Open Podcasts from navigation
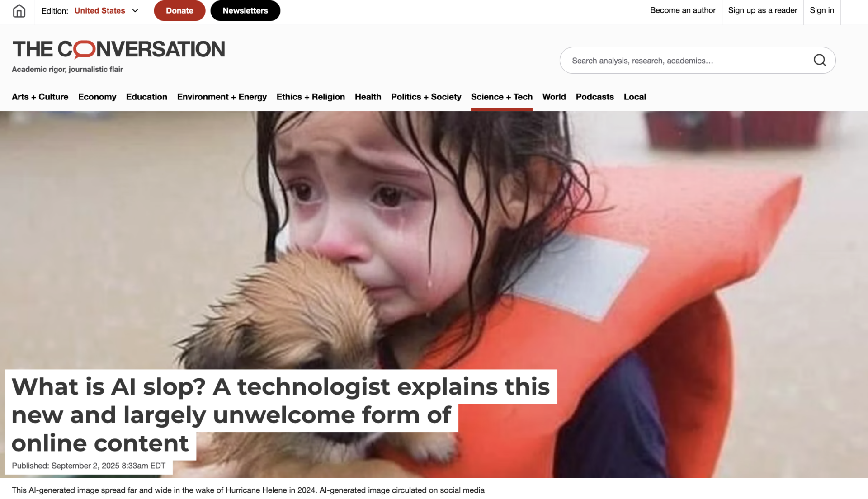Viewport: 868px width, 499px height. point(594,97)
